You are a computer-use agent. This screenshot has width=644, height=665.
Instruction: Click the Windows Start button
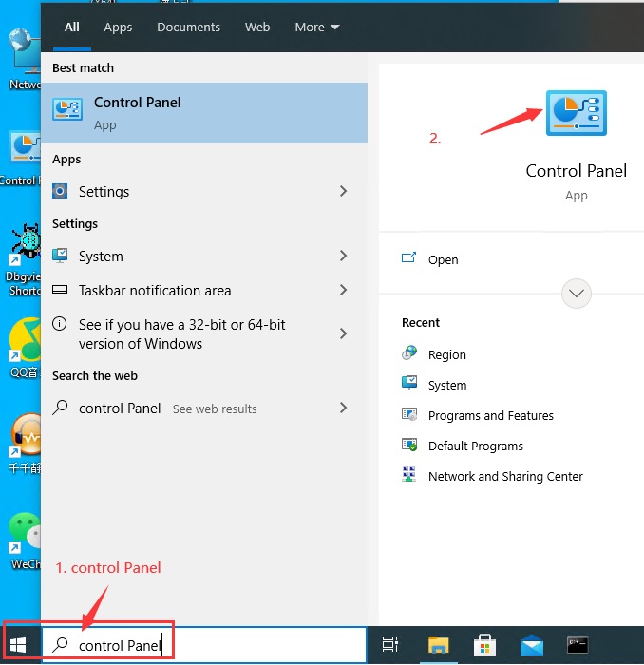point(18,645)
